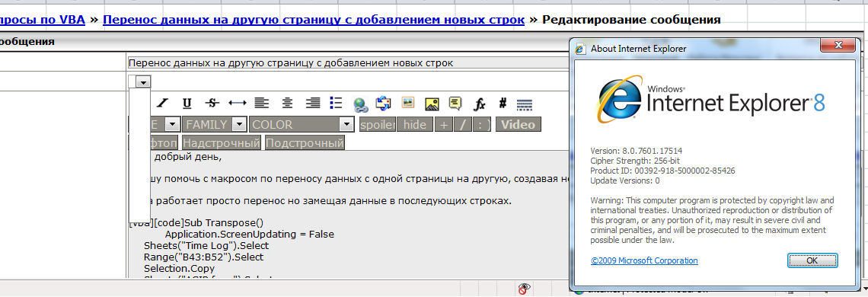
Task: Insert picture with yellow landscape icon
Action: pos(432,104)
